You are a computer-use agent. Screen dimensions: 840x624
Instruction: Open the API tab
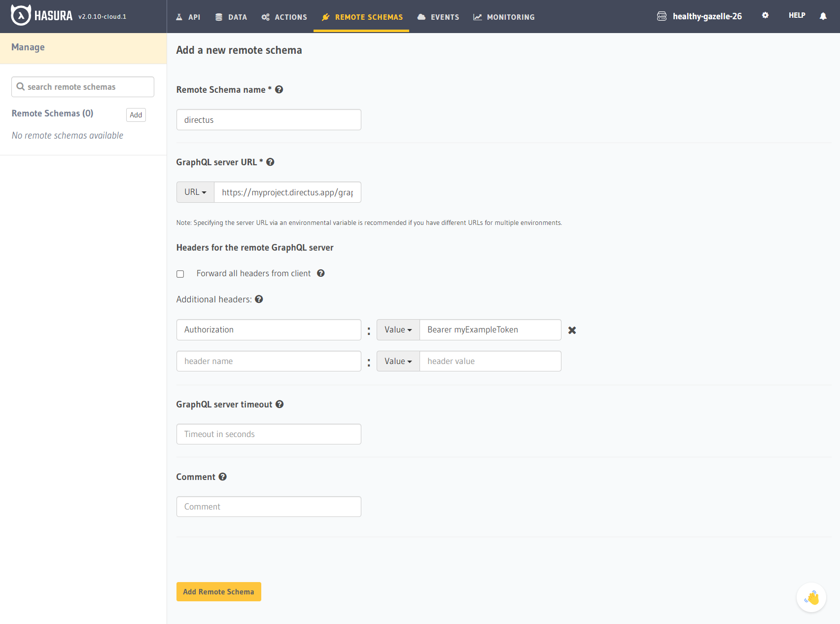[188, 17]
